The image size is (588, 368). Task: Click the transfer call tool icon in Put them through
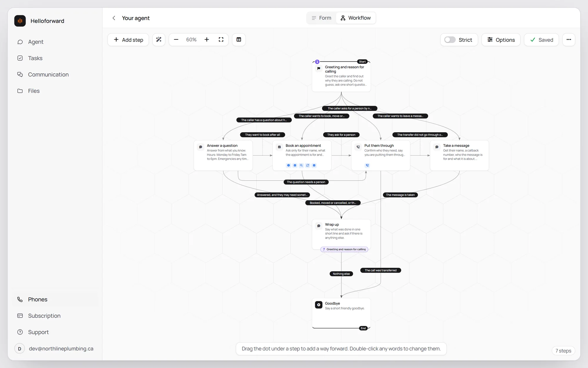[367, 165]
